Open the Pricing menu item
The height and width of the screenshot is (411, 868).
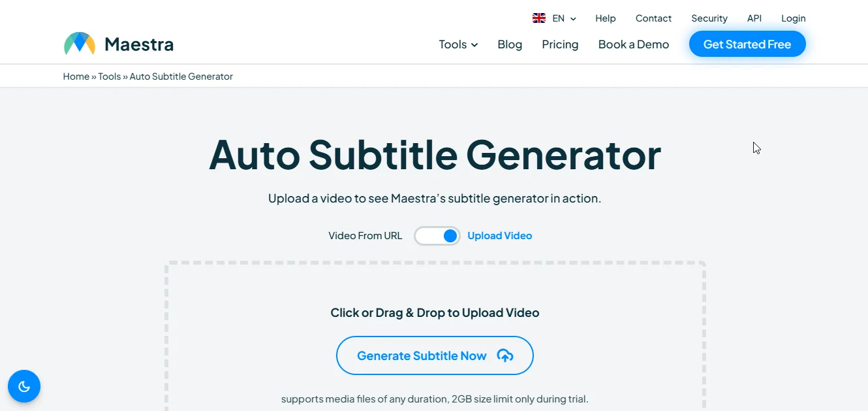point(560,44)
